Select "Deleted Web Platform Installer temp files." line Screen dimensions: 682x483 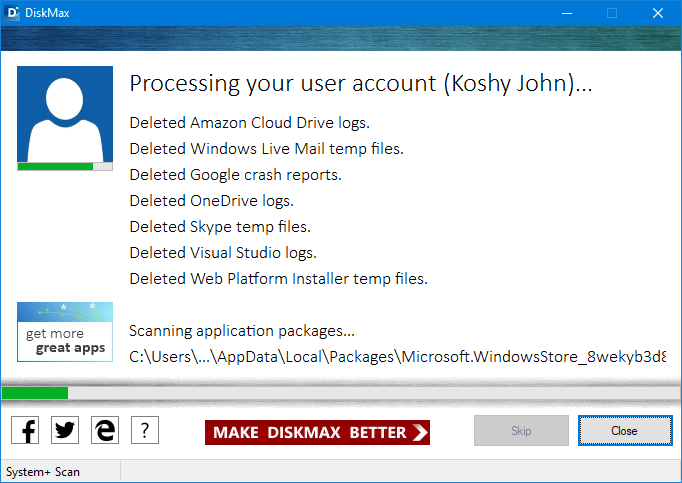click(279, 278)
